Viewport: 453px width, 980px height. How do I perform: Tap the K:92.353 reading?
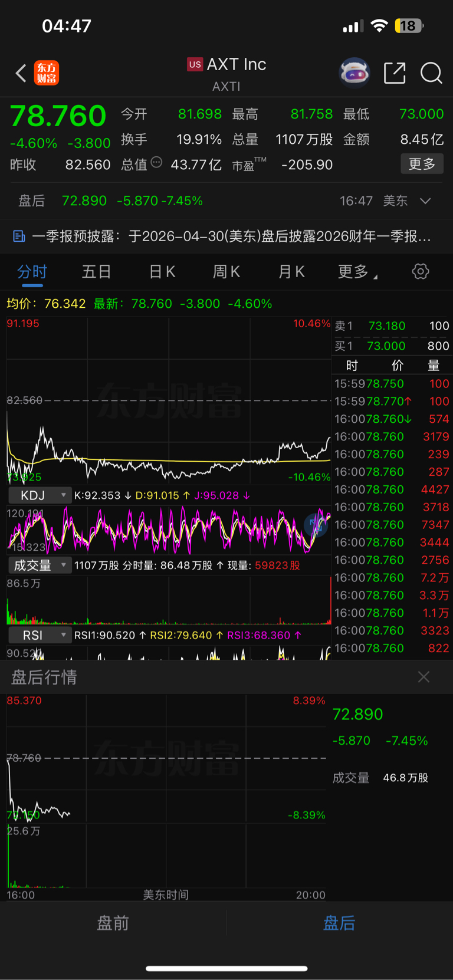click(x=103, y=496)
